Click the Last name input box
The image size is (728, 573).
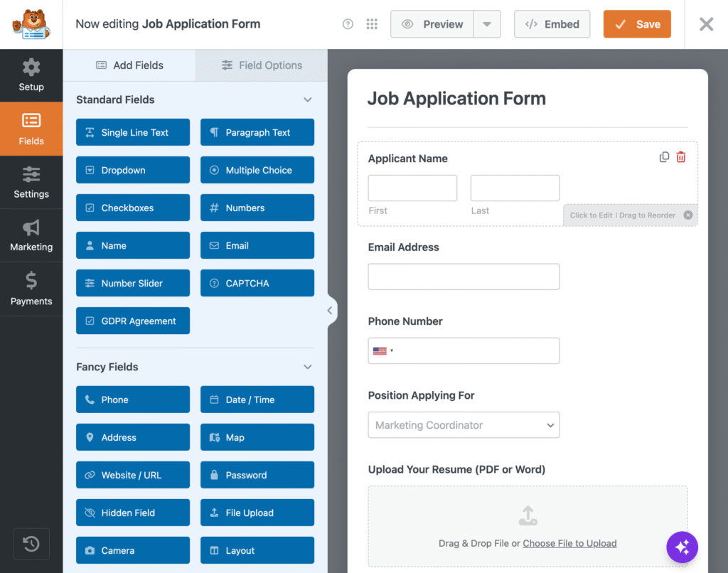515,188
